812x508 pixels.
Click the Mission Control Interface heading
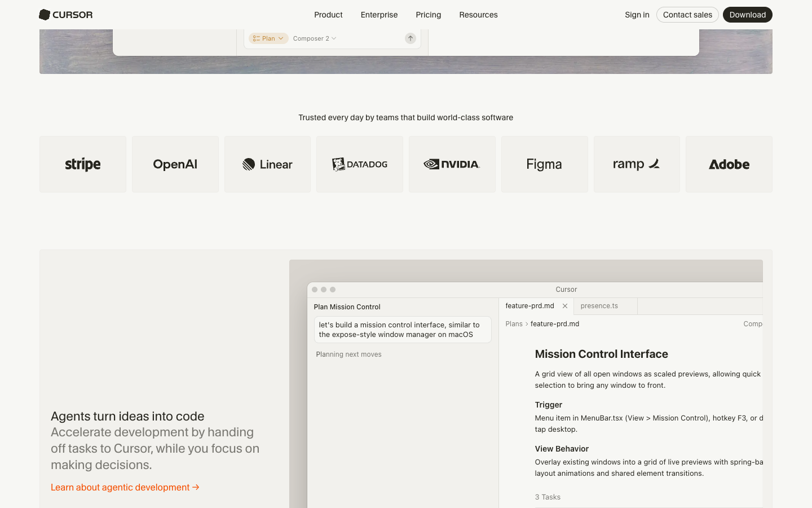[x=601, y=354]
